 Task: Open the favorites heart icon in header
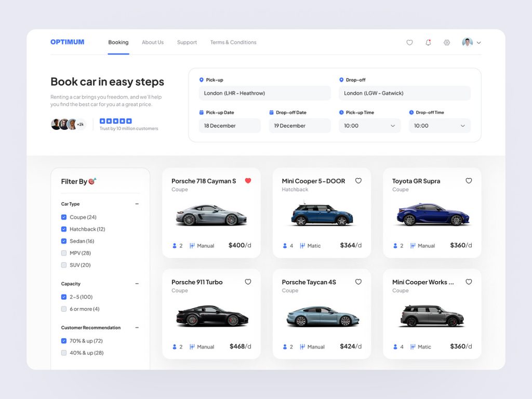coord(409,43)
